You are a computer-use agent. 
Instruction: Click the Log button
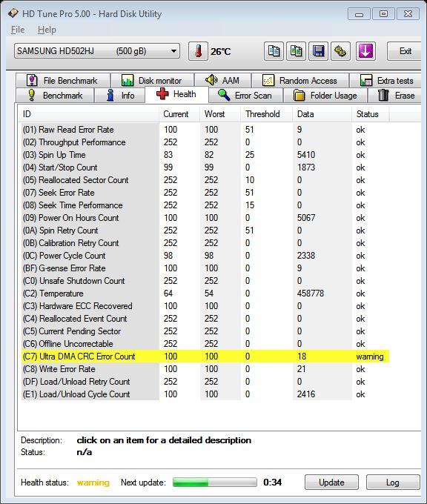pos(393,483)
